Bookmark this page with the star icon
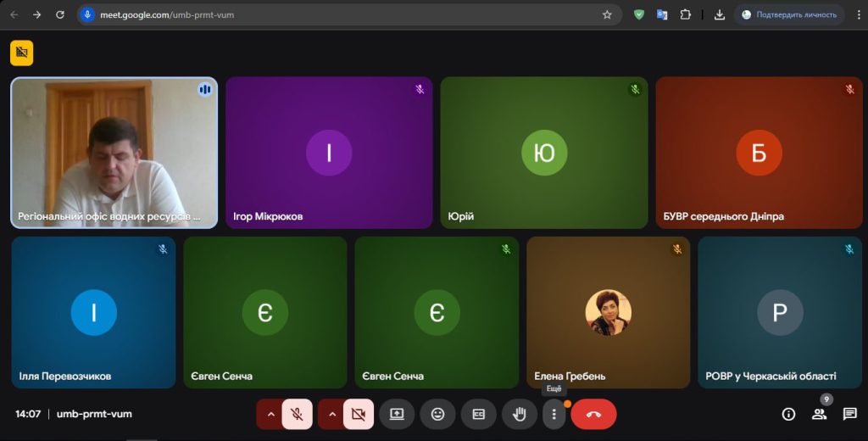This screenshot has width=868, height=441. (607, 15)
